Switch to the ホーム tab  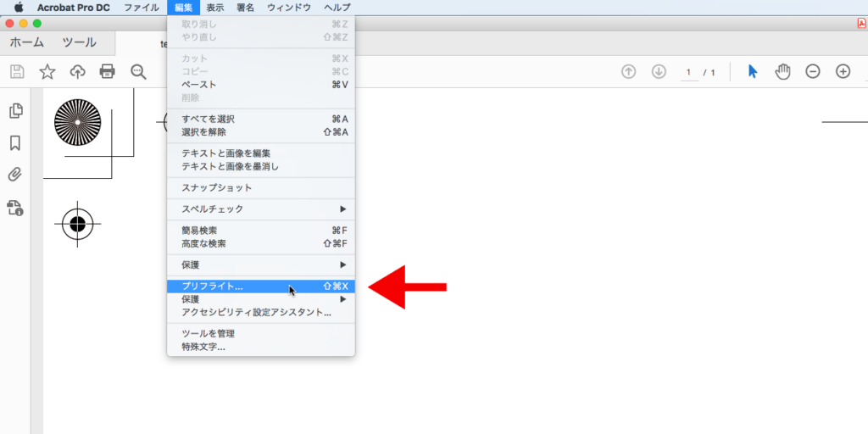click(26, 42)
